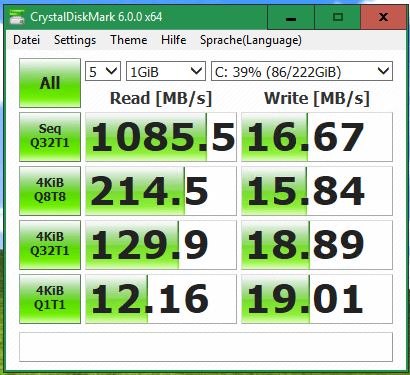The height and width of the screenshot is (375, 410).
Task: Open the test count dropdown showing 5
Action: pos(103,71)
